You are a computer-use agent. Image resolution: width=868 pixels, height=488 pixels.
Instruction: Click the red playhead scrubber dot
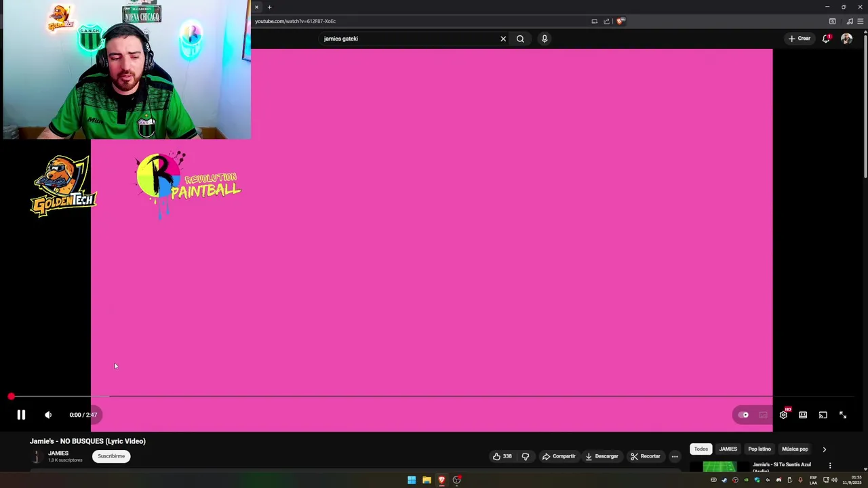(x=11, y=396)
